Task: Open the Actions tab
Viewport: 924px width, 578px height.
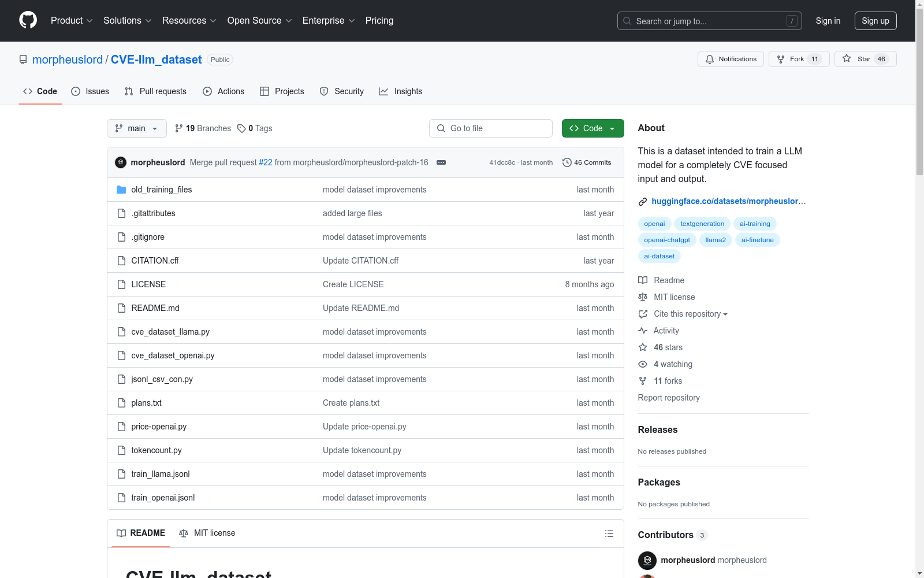Action: pyautogui.click(x=223, y=91)
